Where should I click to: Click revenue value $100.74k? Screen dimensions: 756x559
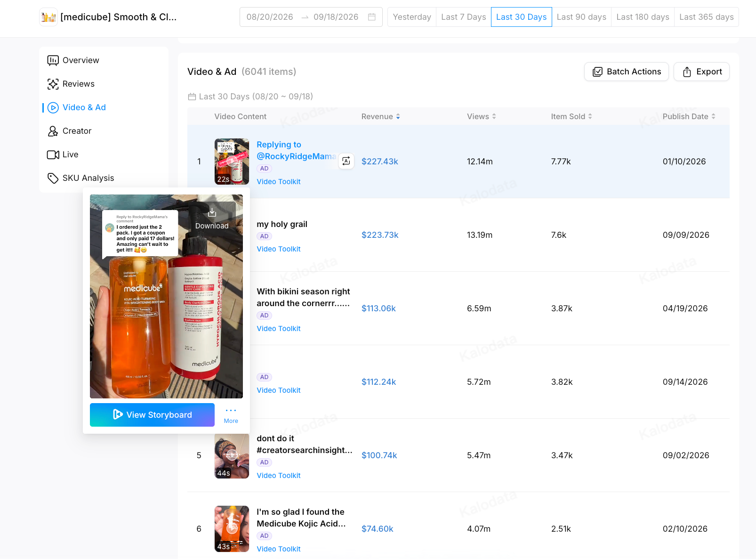379,455
